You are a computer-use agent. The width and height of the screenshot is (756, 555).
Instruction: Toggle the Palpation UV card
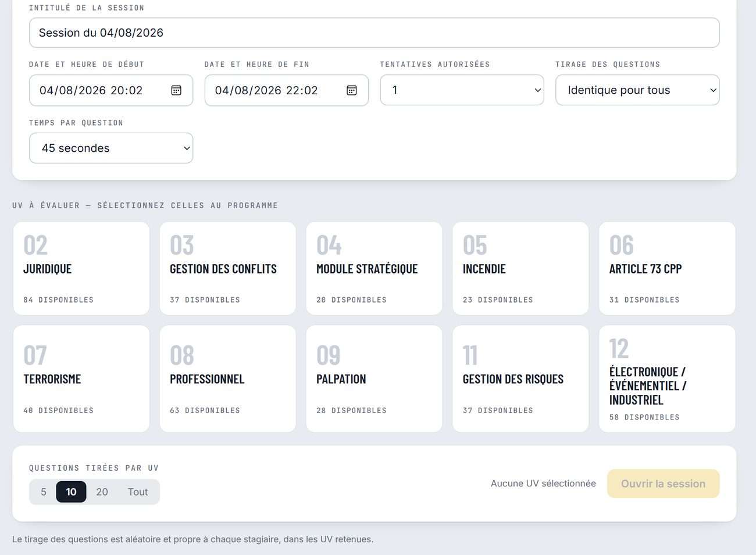pos(375,379)
